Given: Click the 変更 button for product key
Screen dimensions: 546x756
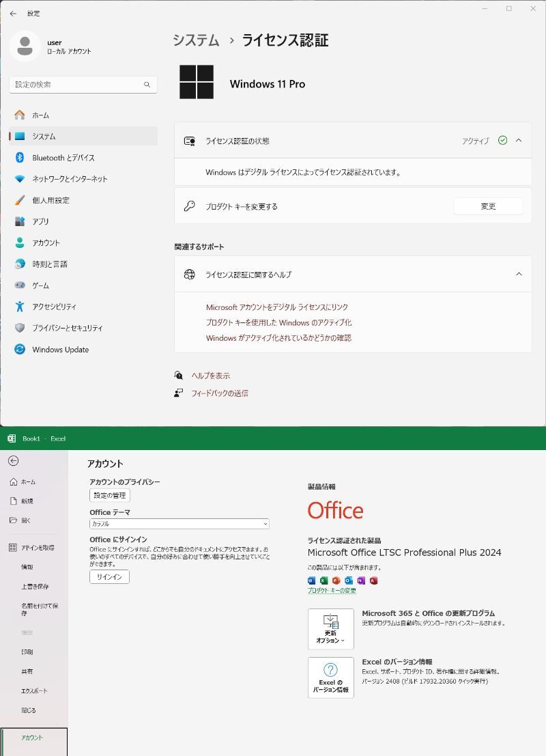Looking at the screenshot, I should 488,206.
